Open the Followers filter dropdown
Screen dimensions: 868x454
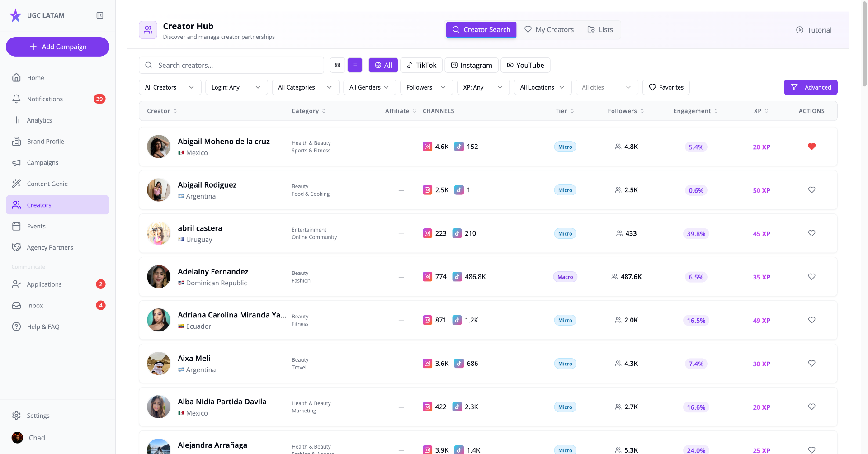[x=426, y=87]
